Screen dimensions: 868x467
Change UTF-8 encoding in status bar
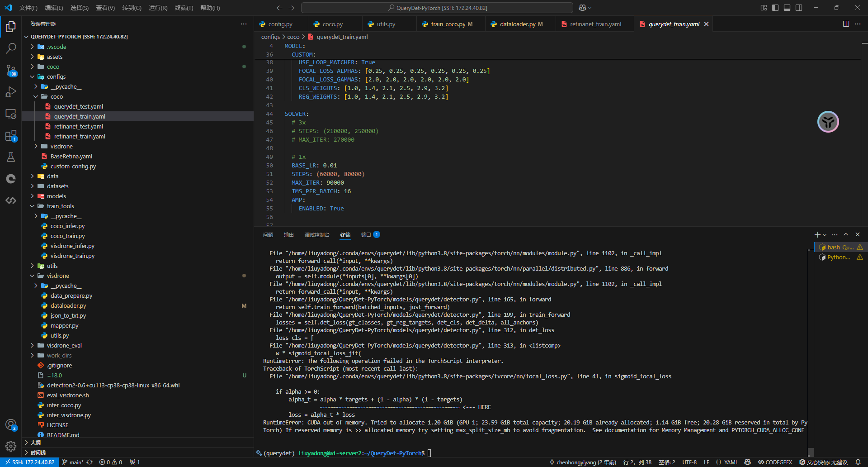[x=689, y=462]
